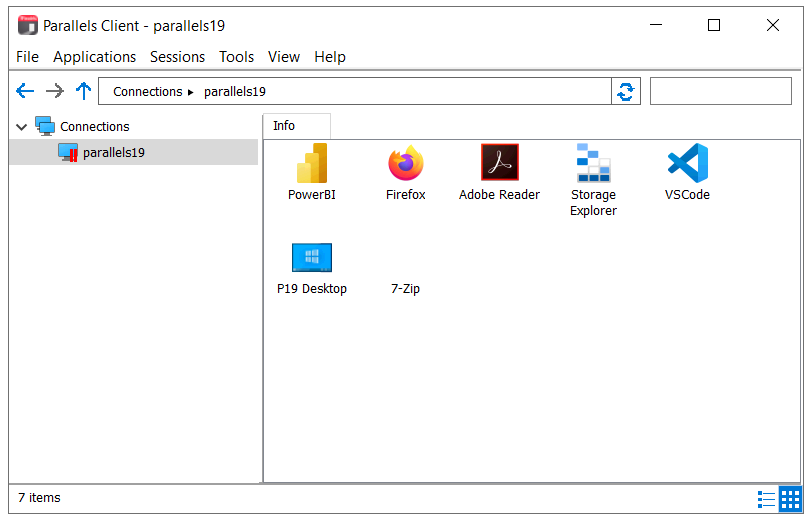Switch to list view in status bar
Viewport: 812px width, 521px height.
pyautogui.click(x=766, y=499)
